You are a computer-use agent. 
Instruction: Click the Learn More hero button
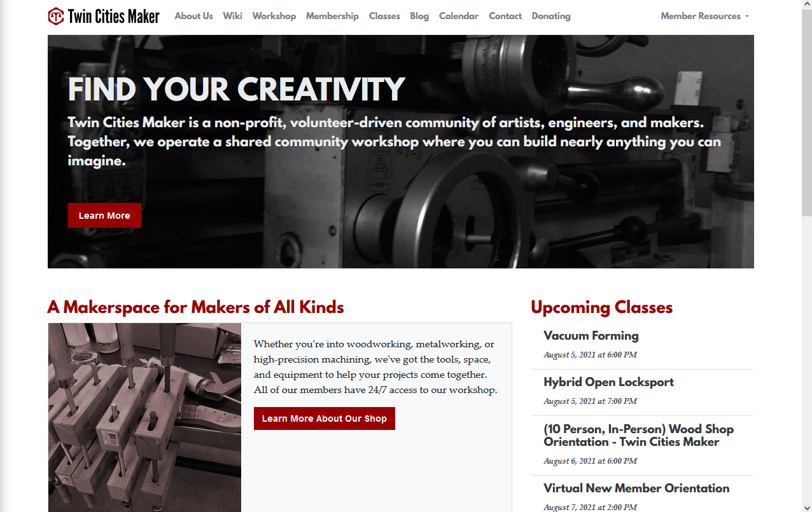pos(104,216)
